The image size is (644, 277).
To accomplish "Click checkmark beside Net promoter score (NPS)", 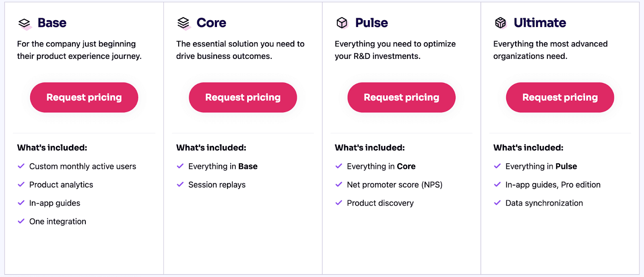I will click(339, 184).
